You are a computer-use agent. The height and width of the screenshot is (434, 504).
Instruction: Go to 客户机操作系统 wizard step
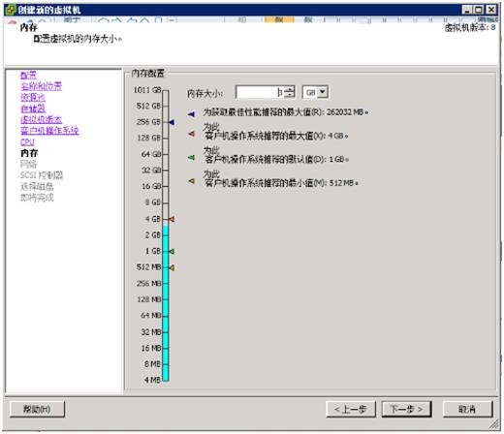click(x=49, y=131)
